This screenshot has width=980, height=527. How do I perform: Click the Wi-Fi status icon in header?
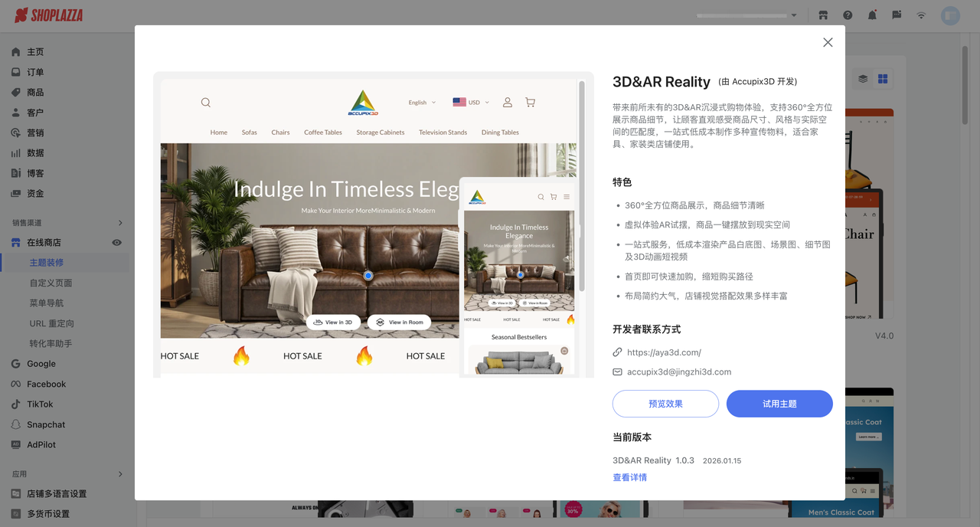tap(921, 15)
